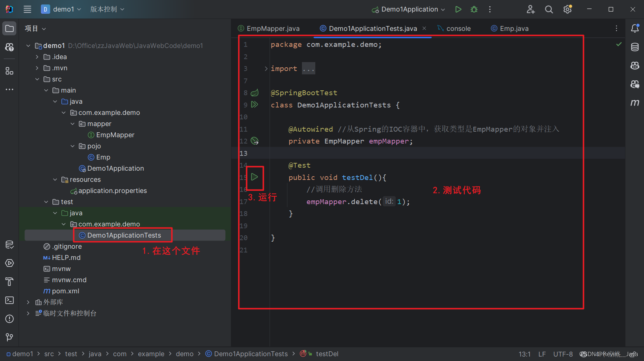The width and height of the screenshot is (644, 361).
Task: Click the testDel method name in code
Action: click(x=358, y=177)
